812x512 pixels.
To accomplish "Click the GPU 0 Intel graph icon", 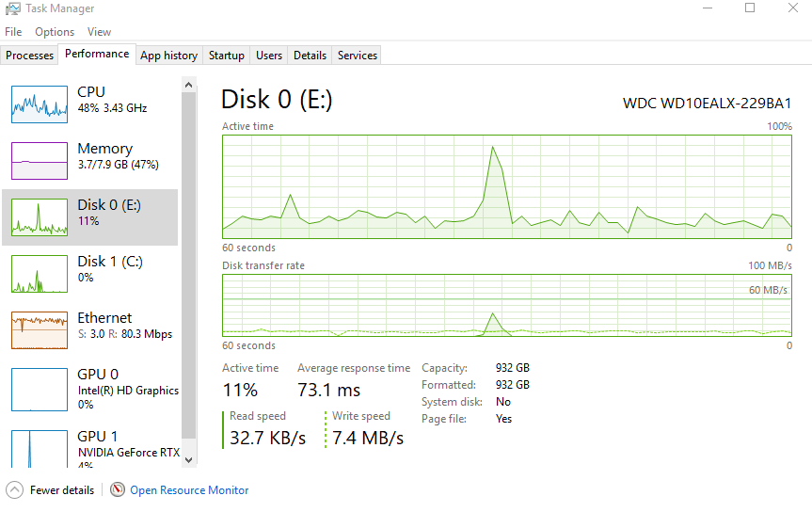I will 40,389.
